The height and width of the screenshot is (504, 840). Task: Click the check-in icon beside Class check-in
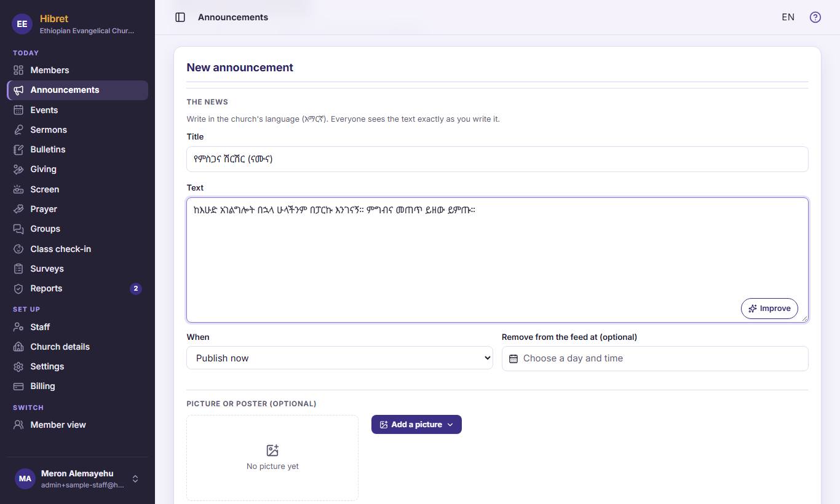[18, 249]
